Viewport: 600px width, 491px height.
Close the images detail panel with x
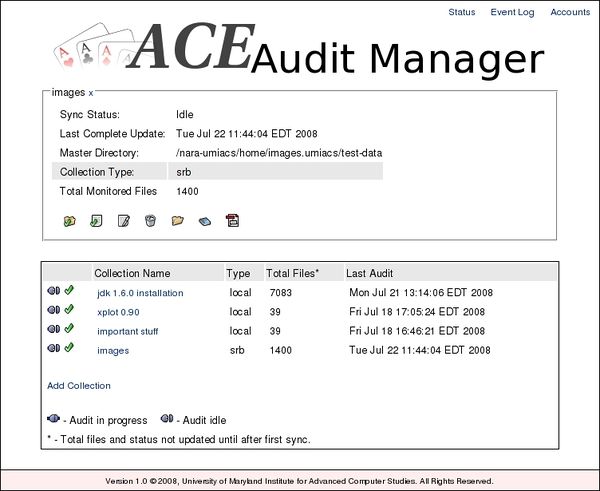point(91,93)
